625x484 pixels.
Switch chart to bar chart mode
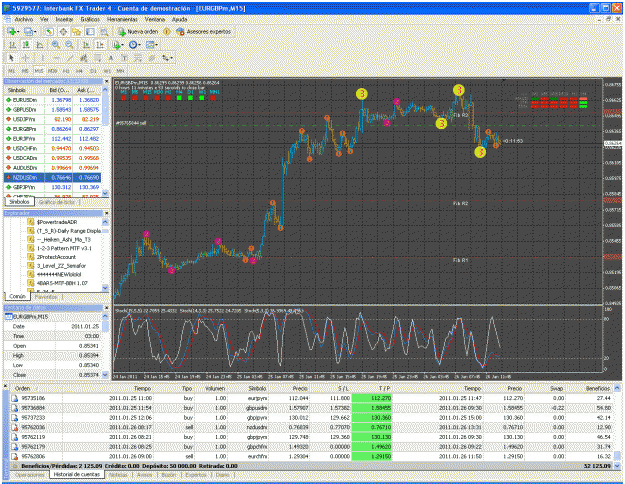click(x=12, y=45)
